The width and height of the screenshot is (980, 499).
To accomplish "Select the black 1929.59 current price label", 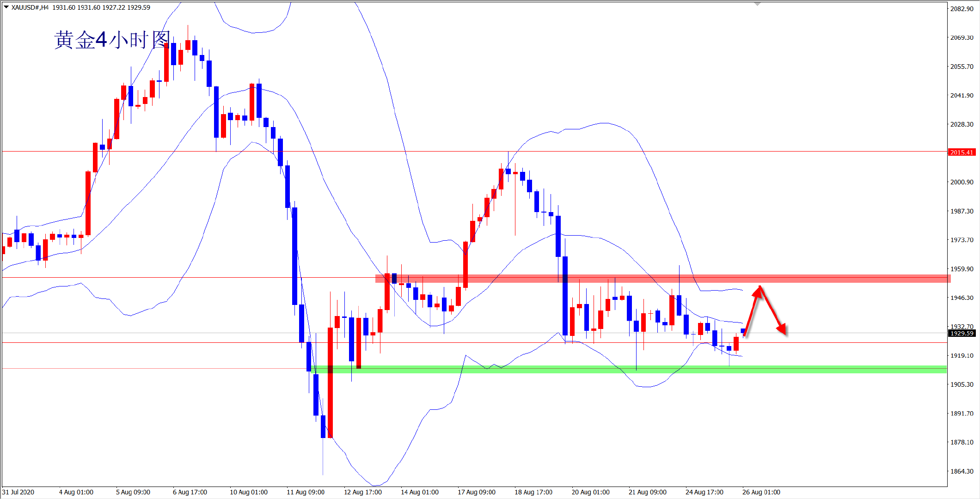I will point(962,333).
